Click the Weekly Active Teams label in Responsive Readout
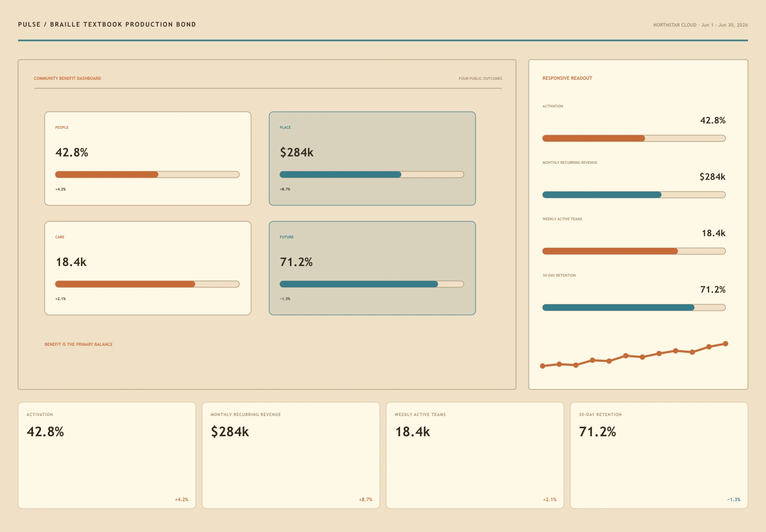 pos(562,219)
